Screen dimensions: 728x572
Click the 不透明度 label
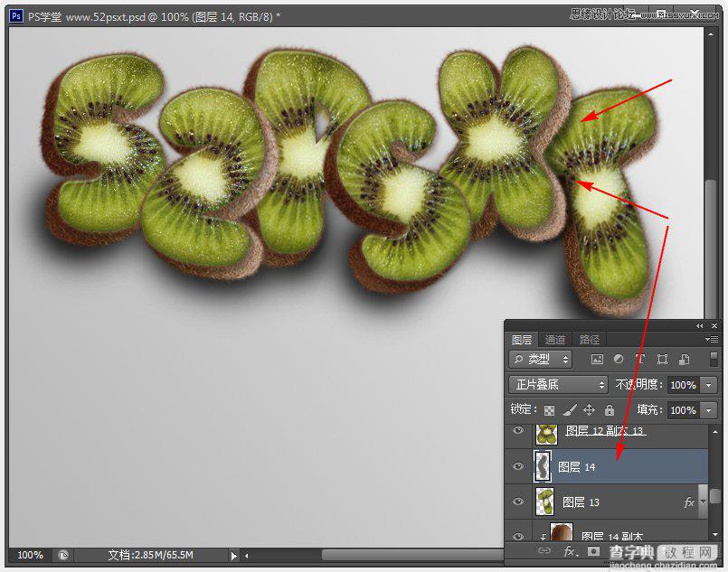(638, 385)
